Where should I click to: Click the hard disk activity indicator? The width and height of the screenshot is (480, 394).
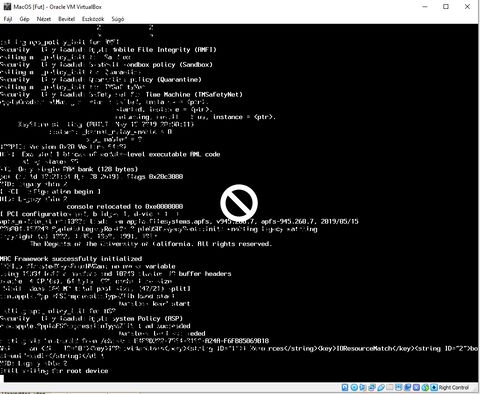[345, 387]
